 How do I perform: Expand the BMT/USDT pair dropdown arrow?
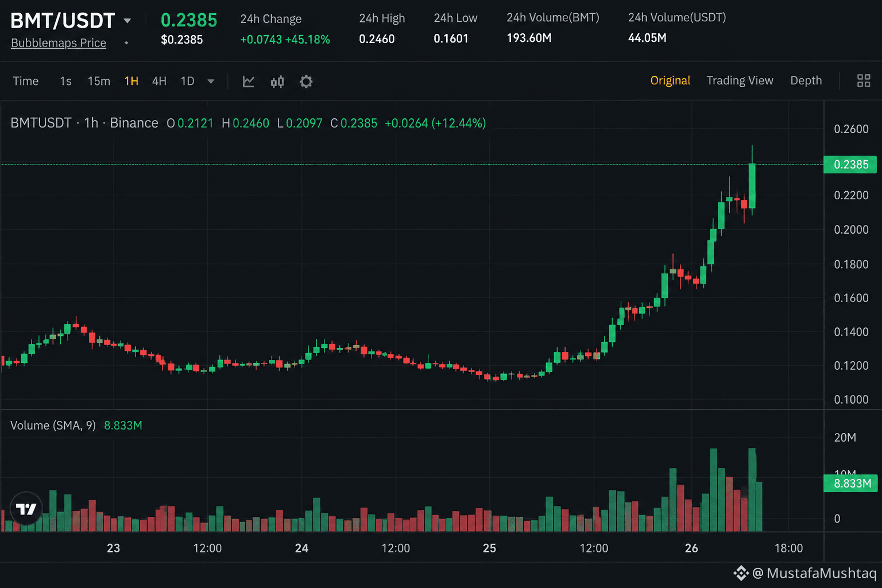pyautogui.click(x=127, y=21)
